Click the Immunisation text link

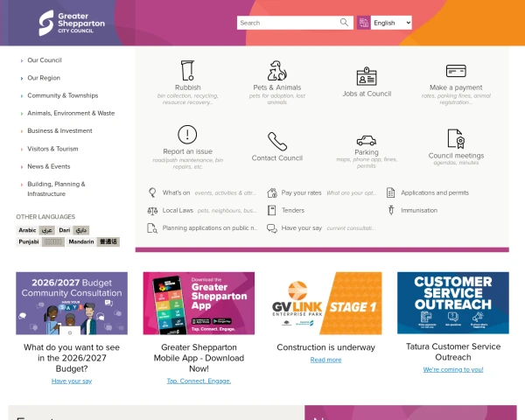419,210
